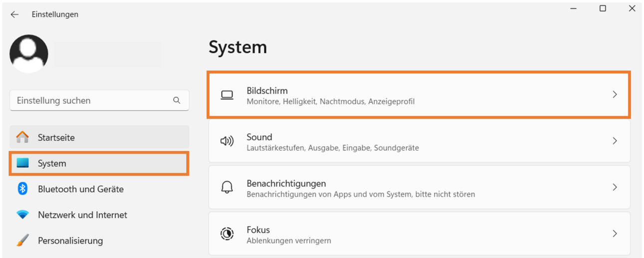Click the back arrow icon
Screen dimensions: 644x258
pyautogui.click(x=14, y=14)
